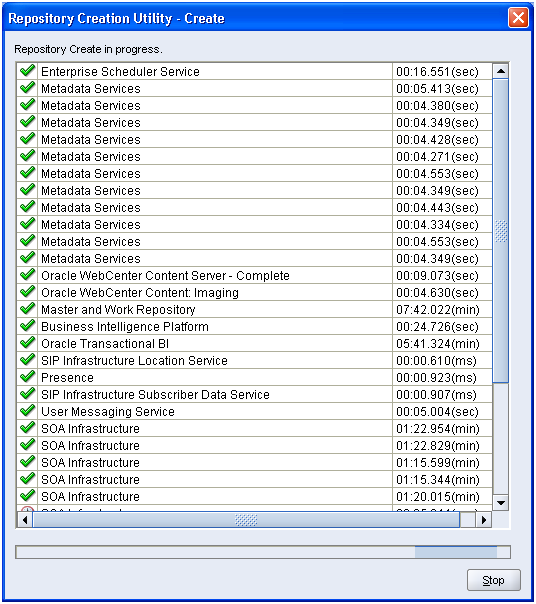Viewport: 536px width, 604px height.
Task: Click checkmark of SOA Infrastructure row 01:20.015
Action: pyautogui.click(x=27, y=496)
